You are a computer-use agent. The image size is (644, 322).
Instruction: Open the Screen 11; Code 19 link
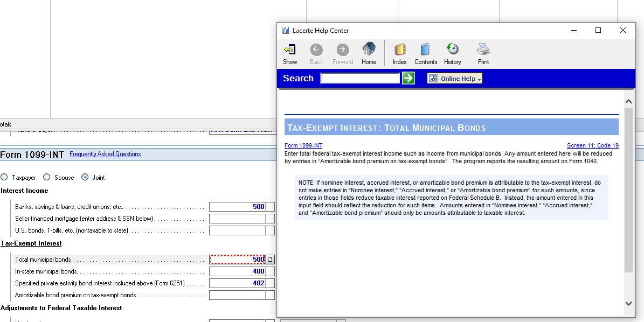point(593,145)
